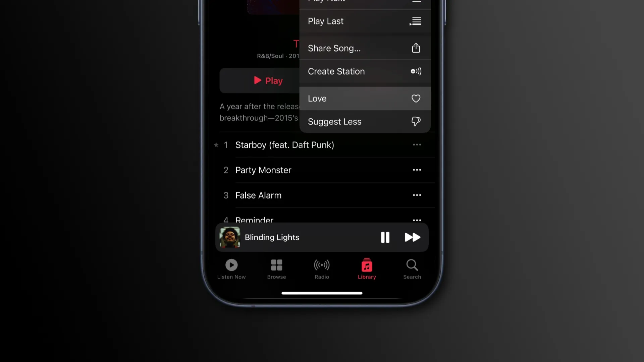Tap the star toggle on Starboy track

[x=216, y=145]
